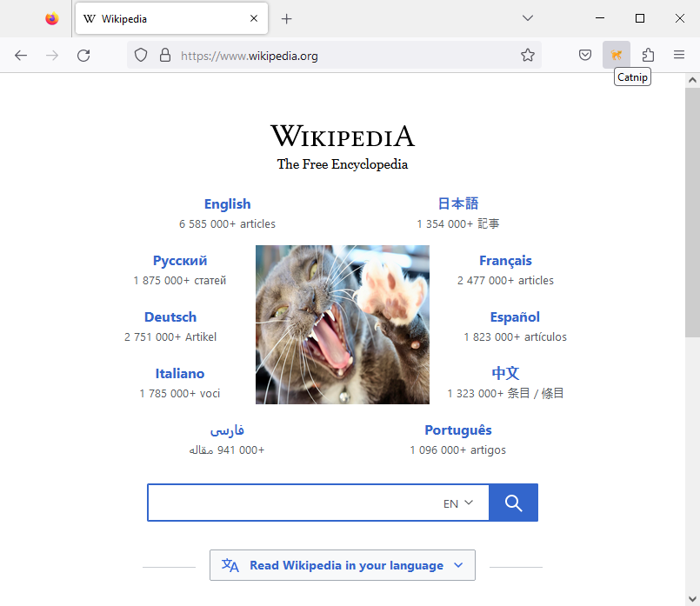Click the central cat image

(343, 324)
